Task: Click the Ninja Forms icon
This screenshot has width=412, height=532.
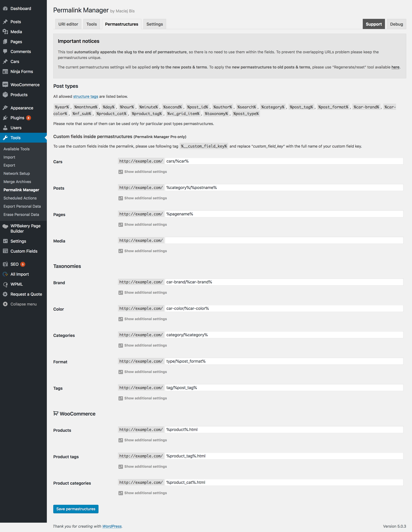Action: (5, 72)
